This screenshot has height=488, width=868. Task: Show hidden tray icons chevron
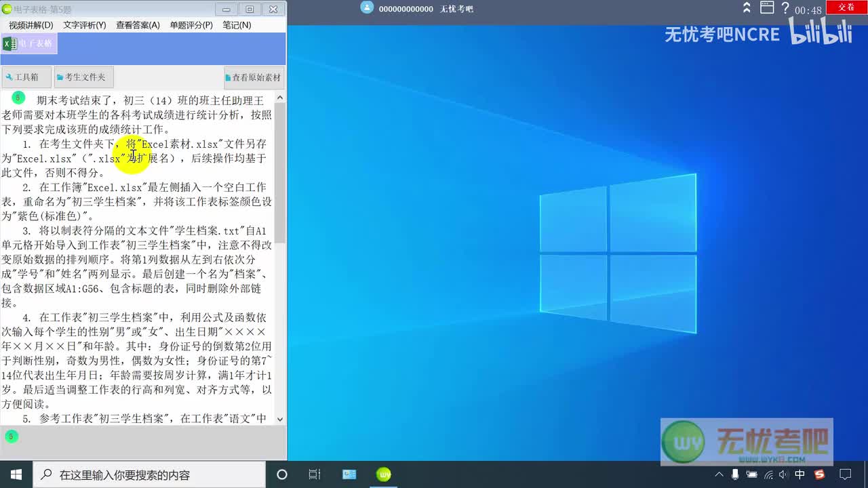tap(719, 474)
